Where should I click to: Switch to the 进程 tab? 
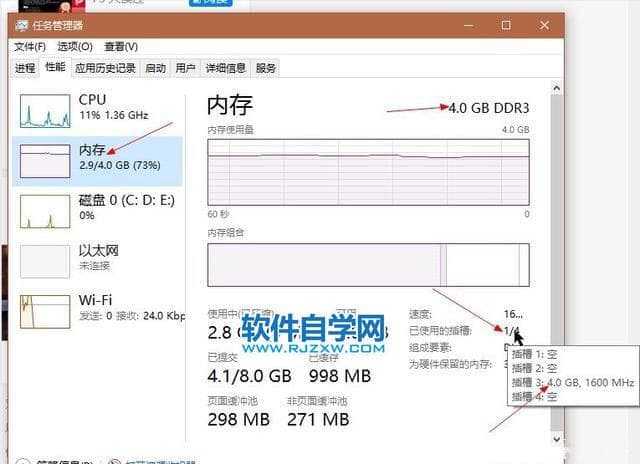point(25,68)
